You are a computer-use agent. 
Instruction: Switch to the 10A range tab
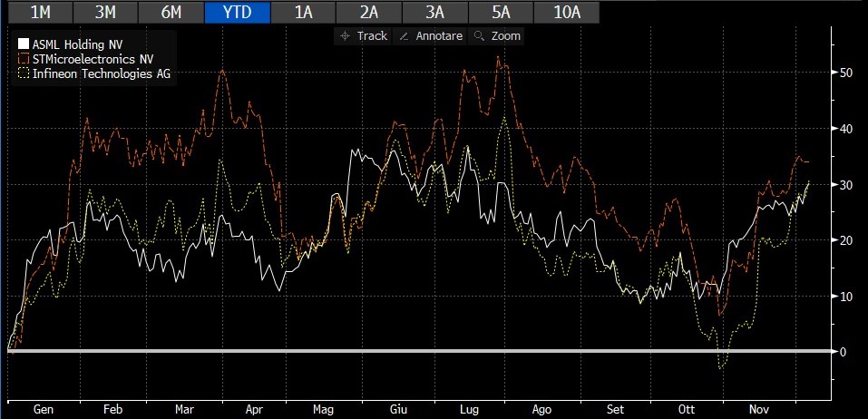coord(566,12)
